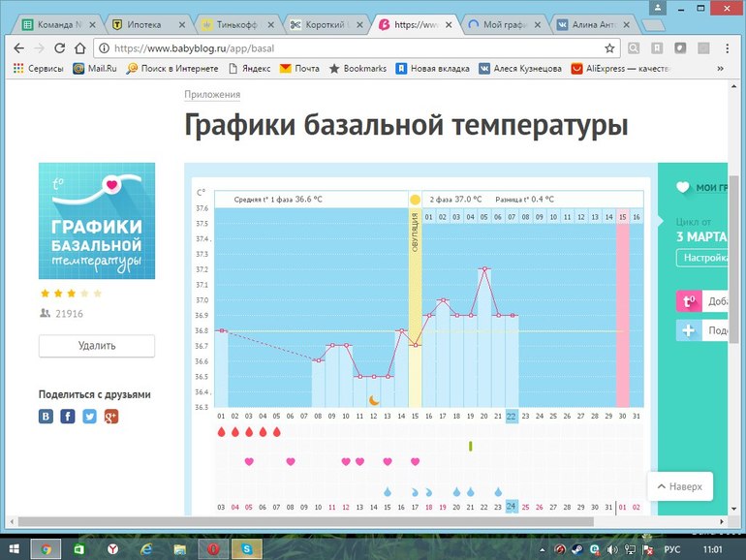Click the pink add temperature icon
This screenshot has width=746, height=560.
coord(689,301)
